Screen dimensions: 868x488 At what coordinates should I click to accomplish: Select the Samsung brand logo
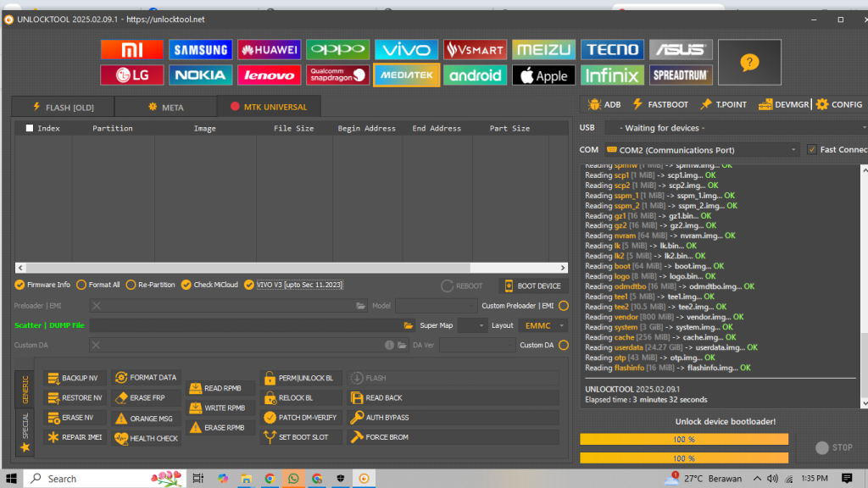coord(200,50)
